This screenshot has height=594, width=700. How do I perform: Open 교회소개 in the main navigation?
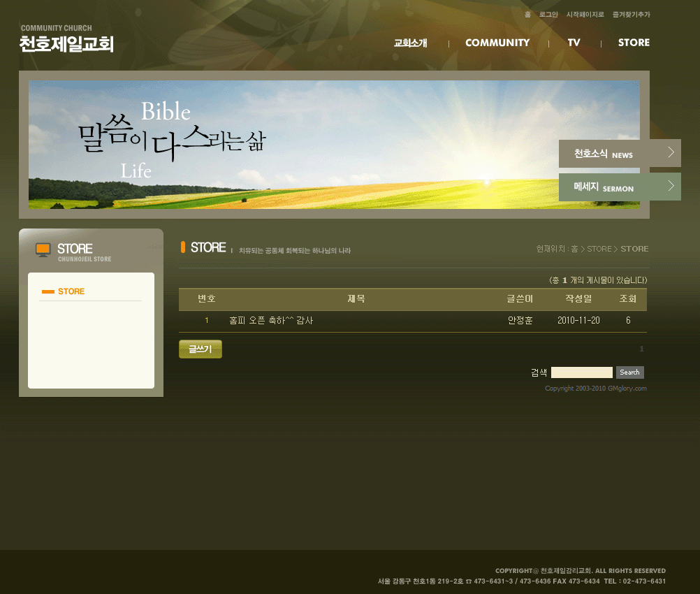click(410, 43)
